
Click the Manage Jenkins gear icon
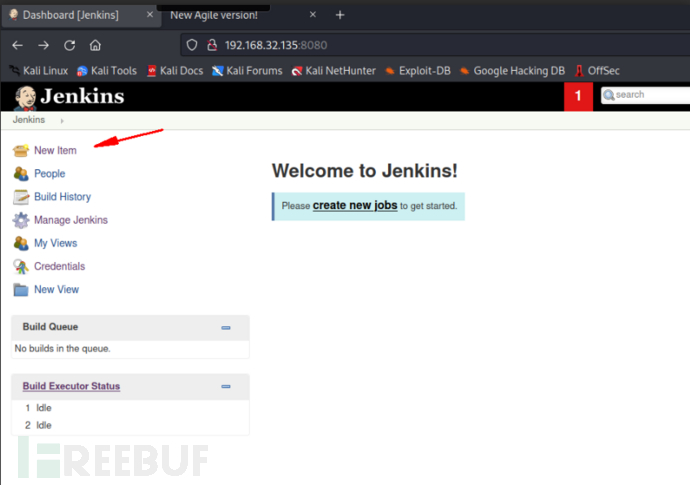click(x=21, y=220)
